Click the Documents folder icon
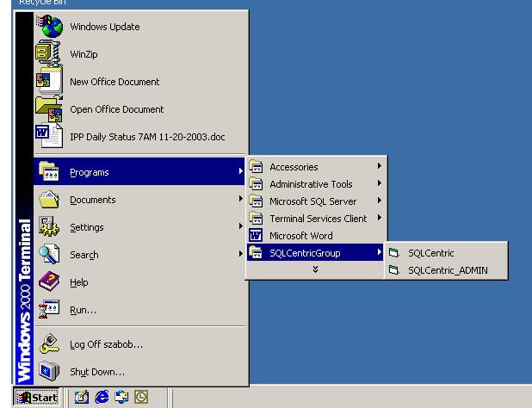 tap(49, 199)
